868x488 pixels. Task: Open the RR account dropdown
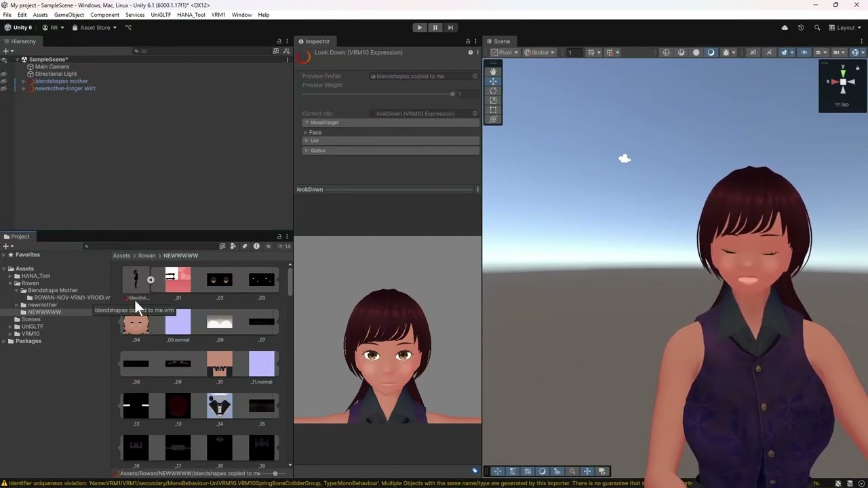click(x=54, y=28)
